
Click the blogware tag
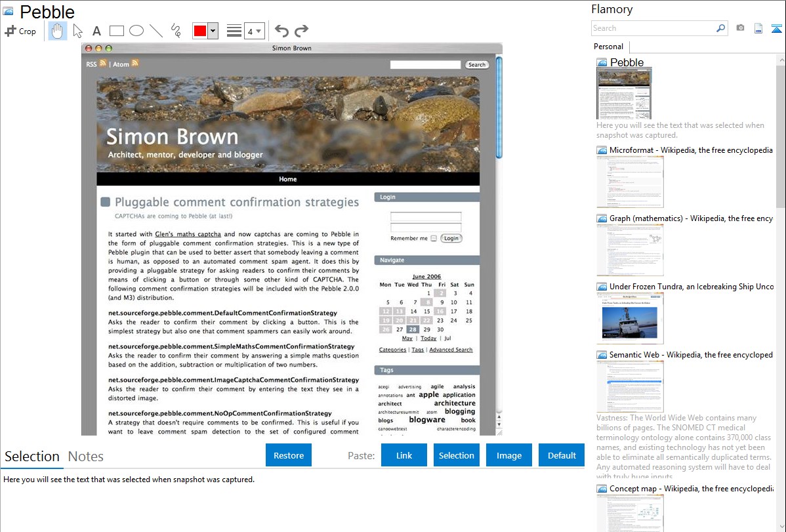click(x=426, y=420)
